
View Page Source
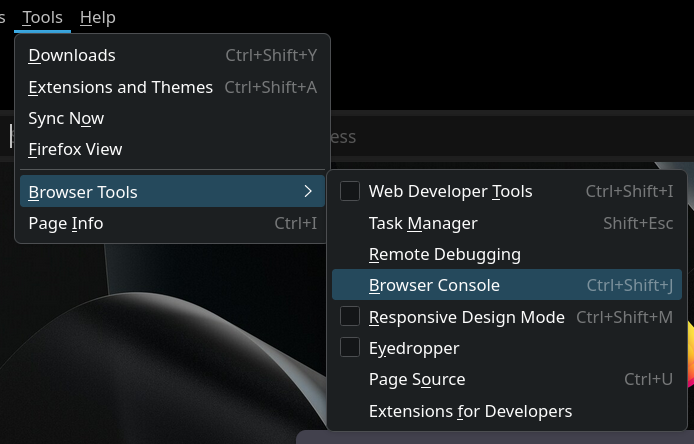click(x=507, y=379)
